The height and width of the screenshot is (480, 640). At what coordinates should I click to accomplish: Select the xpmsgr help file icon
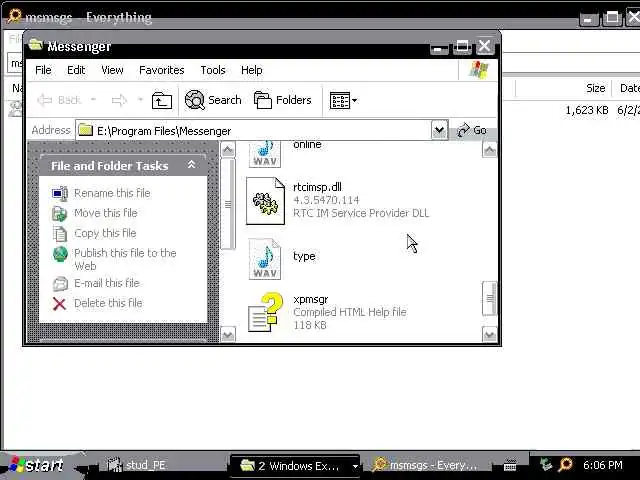(x=265, y=312)
